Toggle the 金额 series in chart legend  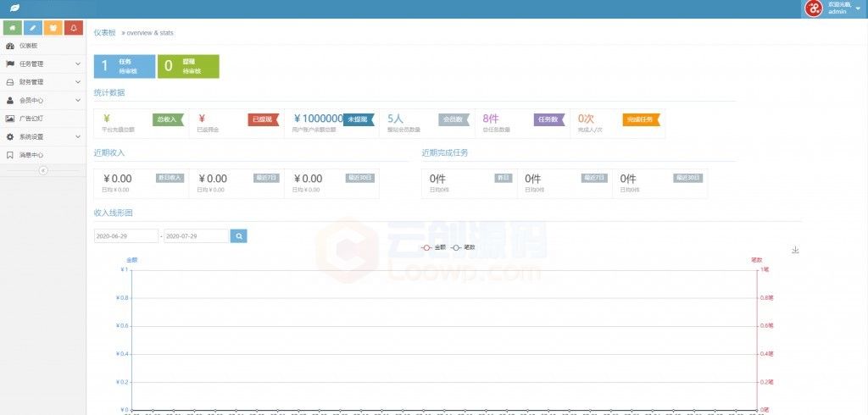[x=434, y=248]
